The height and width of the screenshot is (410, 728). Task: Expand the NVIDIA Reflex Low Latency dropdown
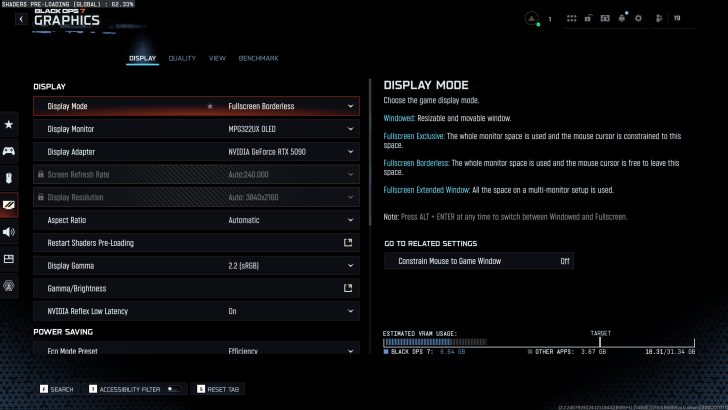coord(351,311)
